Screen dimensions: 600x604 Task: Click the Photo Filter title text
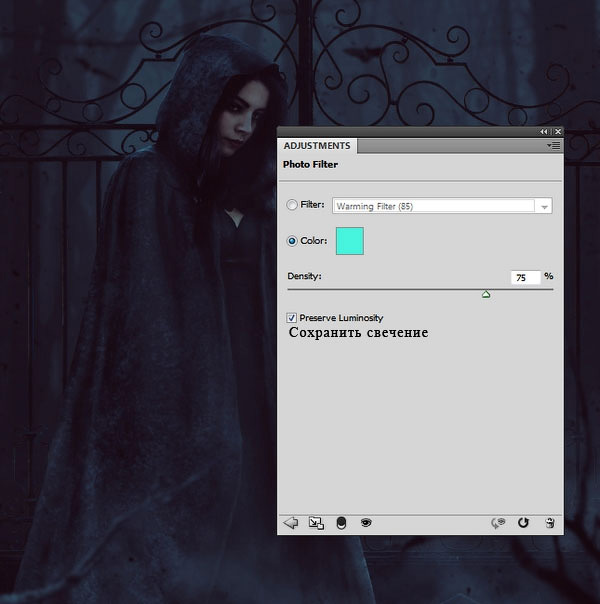(310, 164)
